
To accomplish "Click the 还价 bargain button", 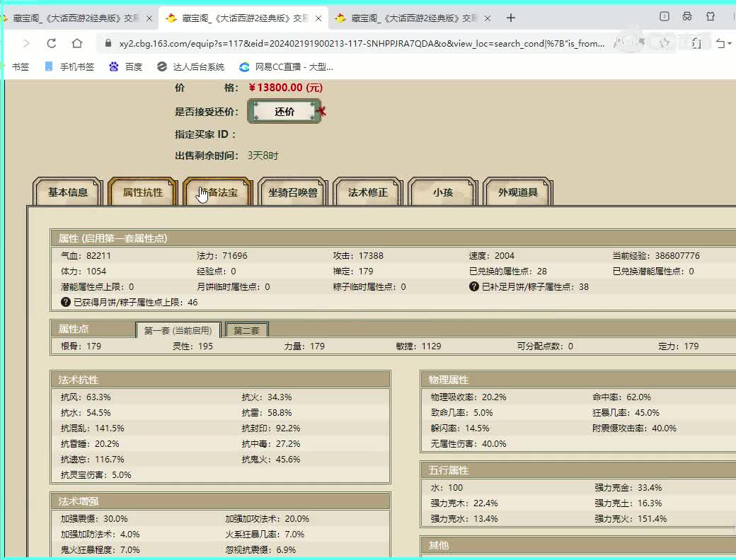I will click(284, 112).
